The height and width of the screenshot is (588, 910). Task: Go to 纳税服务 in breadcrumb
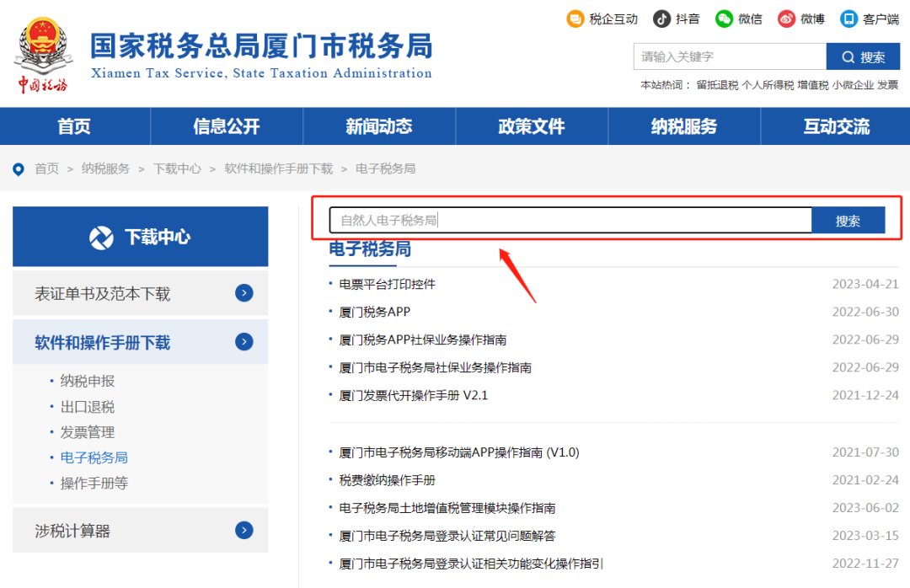105,169
